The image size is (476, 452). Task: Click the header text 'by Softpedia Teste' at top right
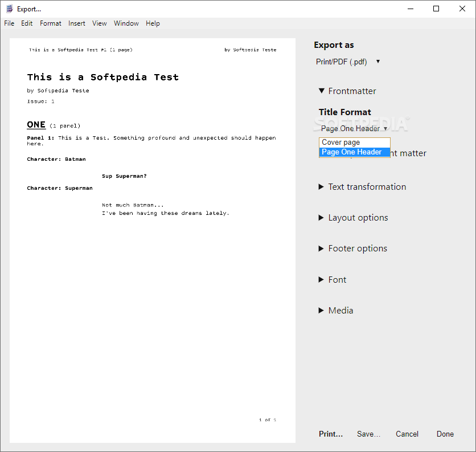[251, 50]
